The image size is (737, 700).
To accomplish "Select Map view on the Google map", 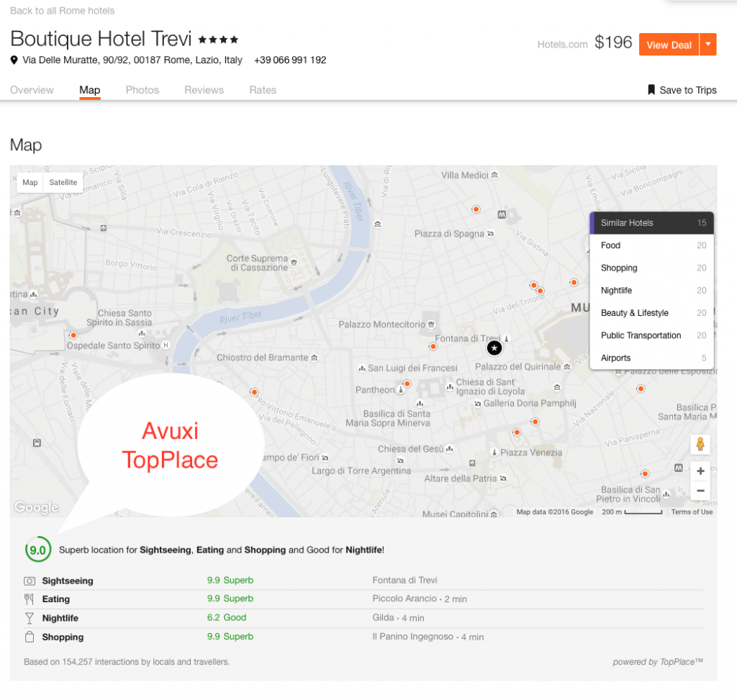I will coord(30,182).
